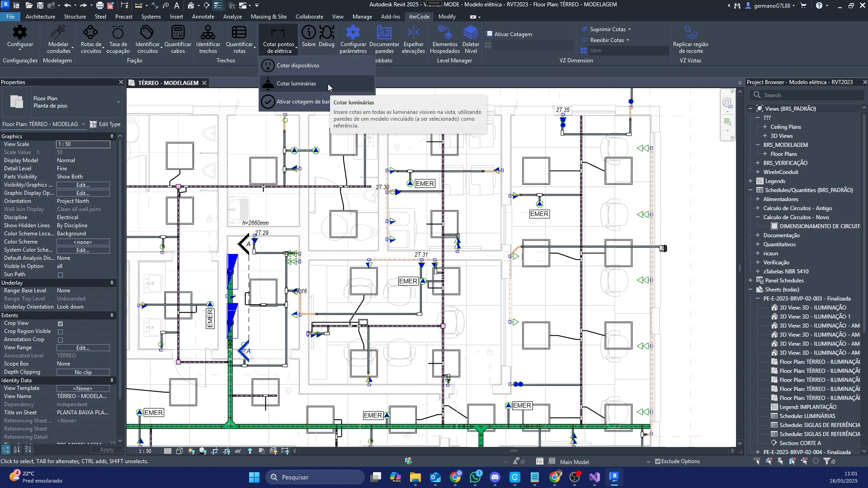Click the Configurar gear icon
This screenshot has width=868, height=488.
click(20, 33)
